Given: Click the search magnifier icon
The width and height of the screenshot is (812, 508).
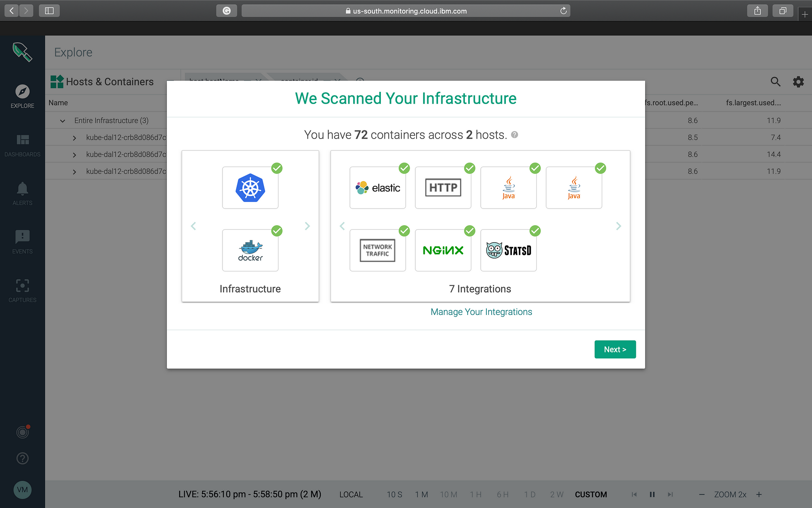Looking at the screenshot, I should (x=775, y=82).
